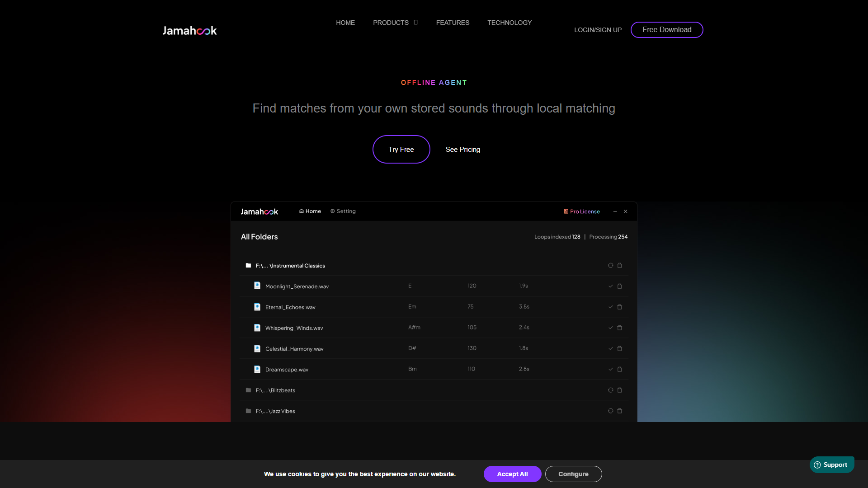The image size is (868, 488).
Task: Delete Whispering_Winds.wav with its trash icon
Action: pyautogui.click(x=620, y=328)
